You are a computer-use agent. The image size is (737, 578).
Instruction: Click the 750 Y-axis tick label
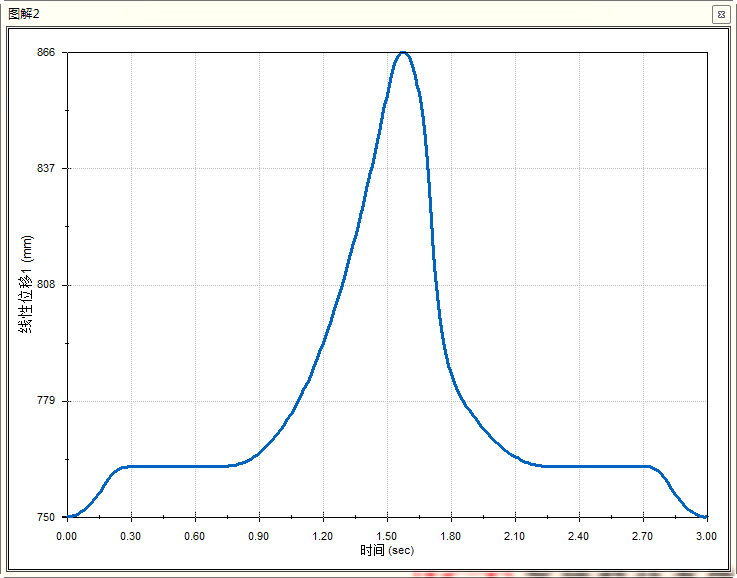(x=46, y=517)
